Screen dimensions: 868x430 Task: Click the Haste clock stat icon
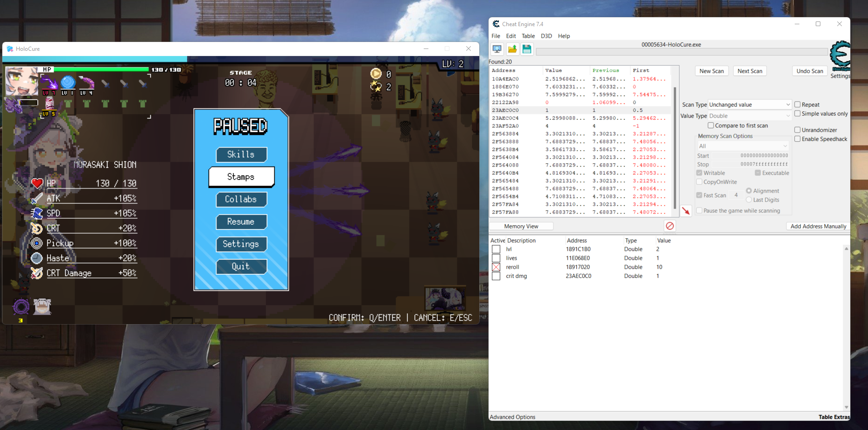tap(36, 258)
